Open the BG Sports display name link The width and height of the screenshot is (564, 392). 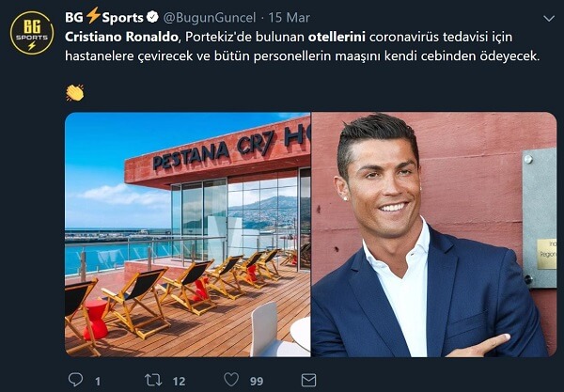[104, 17]
